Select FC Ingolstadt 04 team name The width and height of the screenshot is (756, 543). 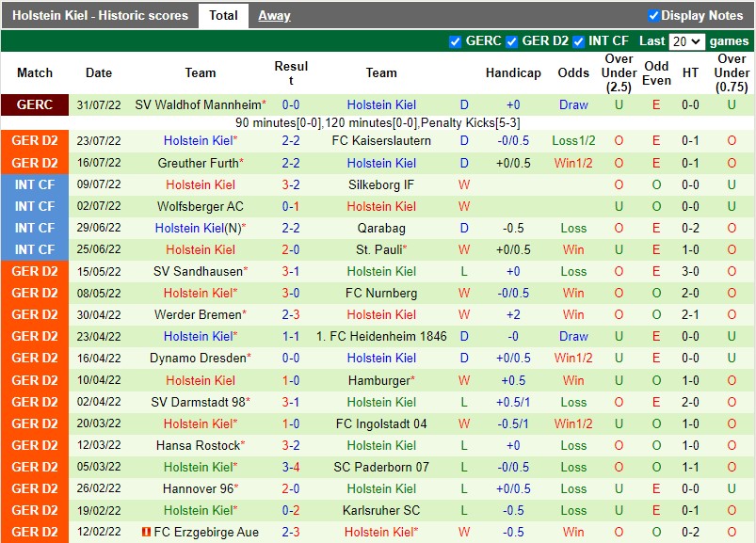(381, 423)
